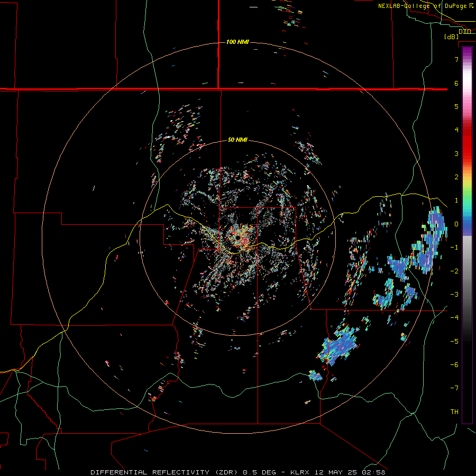Screen dimensions: 476x476
Task: Click the 100 NMI range ring label
Action: [x=237, y=42]
